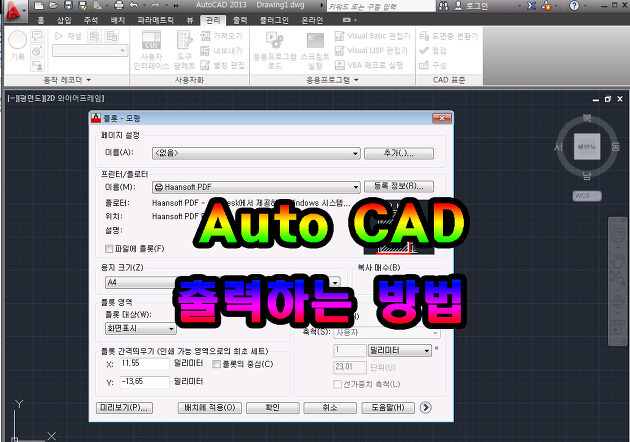Open the 밀리미터 units dropdown
Screen dimensions: 630x442
pyautogui.click(x=400, y=350)
